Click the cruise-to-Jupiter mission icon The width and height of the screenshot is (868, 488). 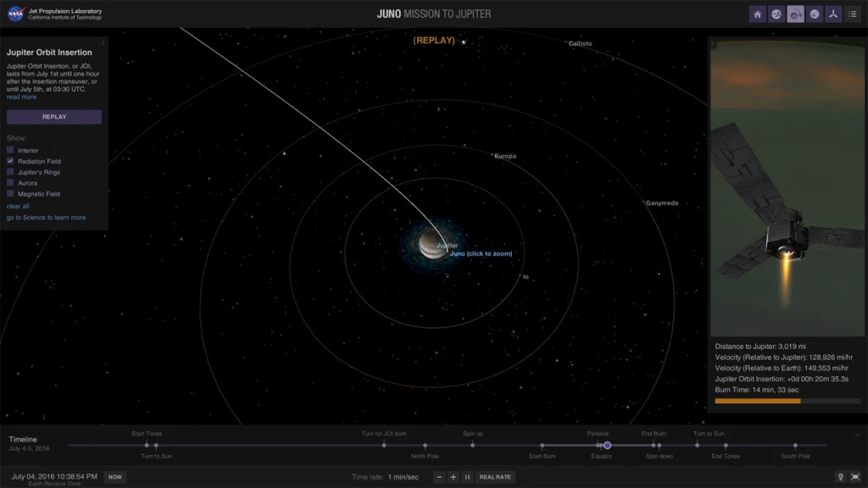coord(776,14)
